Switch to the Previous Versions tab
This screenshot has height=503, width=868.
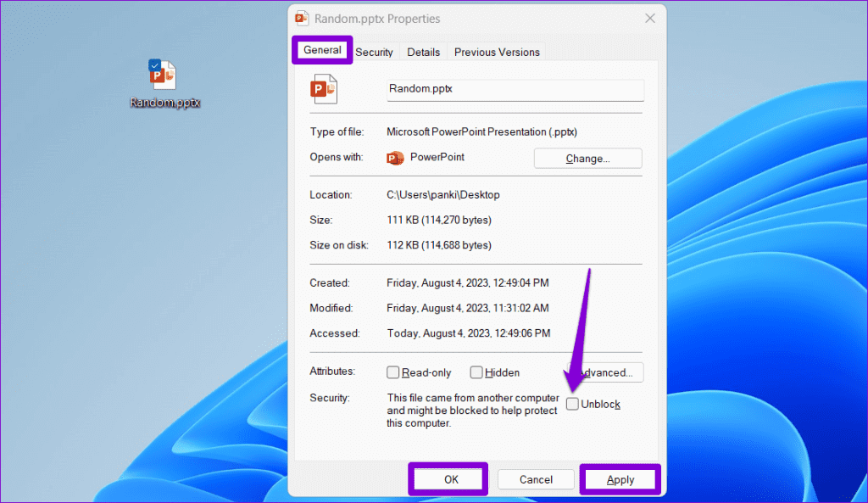pyautogui.click(x=497, y=52)
